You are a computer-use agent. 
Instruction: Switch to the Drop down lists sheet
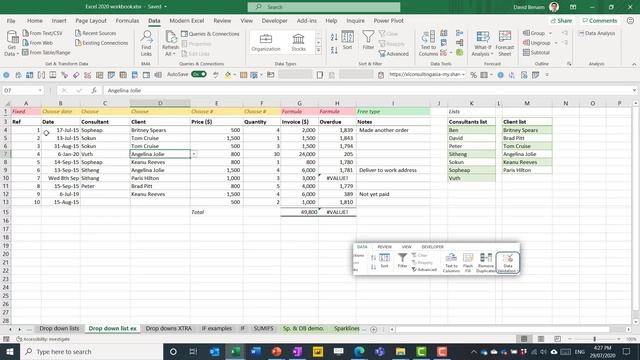click(x=59, y=328)
